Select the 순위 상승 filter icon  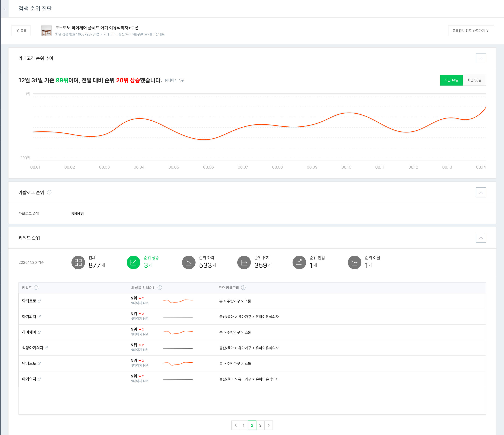(x=133, y=262)
